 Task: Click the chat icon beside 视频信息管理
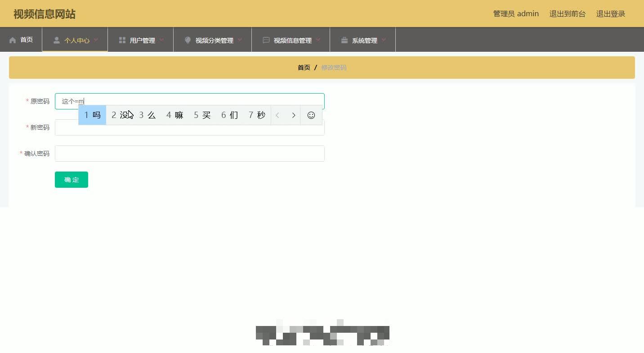(266, 40)
